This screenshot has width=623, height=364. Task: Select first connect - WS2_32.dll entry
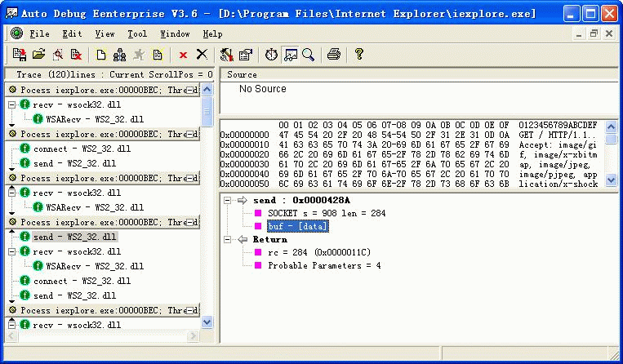tap(82, 149)
